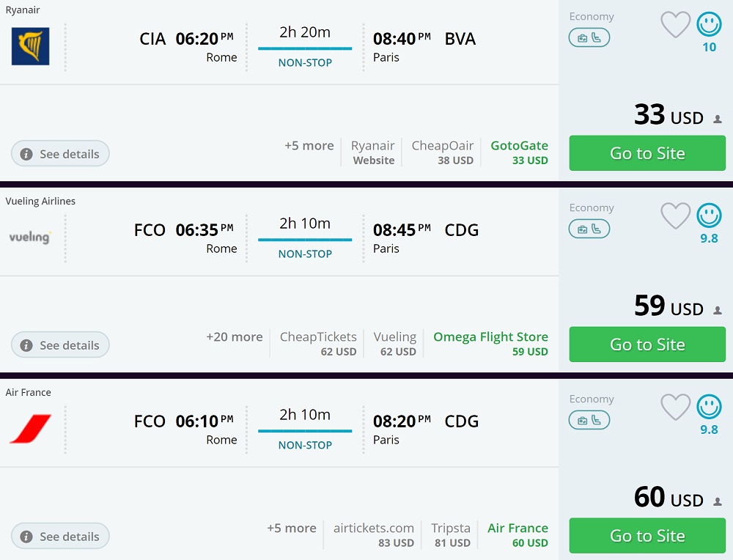The width and height of the screenshot is (733, 560).
Task: Open the Omega Flight Store 59 USD offer
Action: tap(490, 344)
